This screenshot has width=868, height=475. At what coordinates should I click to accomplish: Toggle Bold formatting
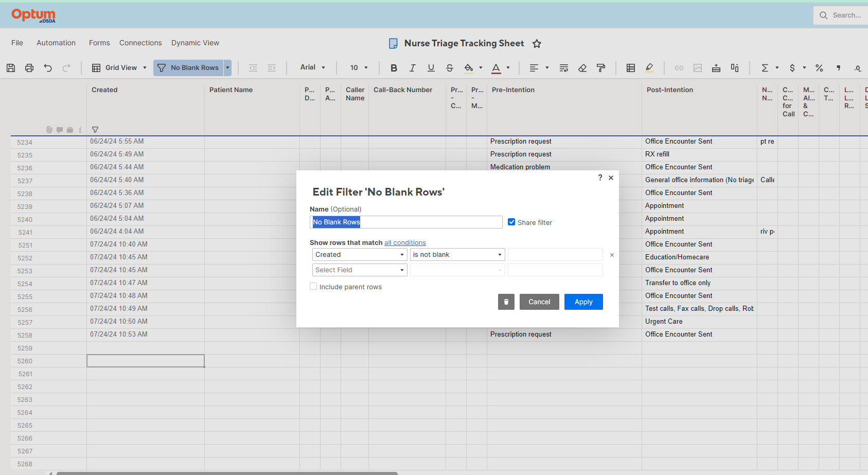click(x=394, y=68)
